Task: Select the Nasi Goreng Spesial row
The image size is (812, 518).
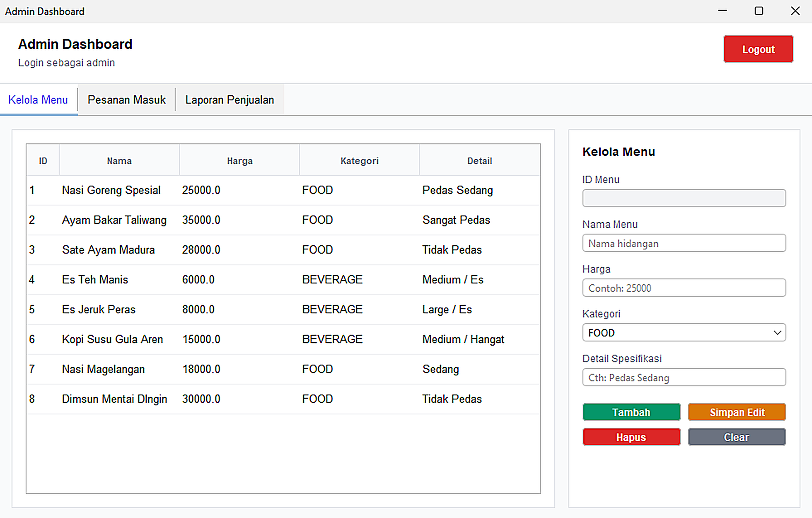Action: [x=283, y=190]
